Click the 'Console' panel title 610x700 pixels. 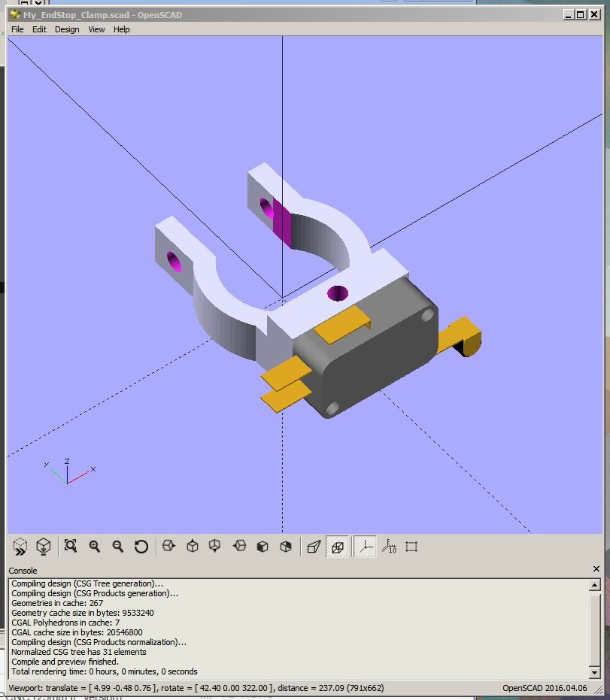tap(23, 571)
